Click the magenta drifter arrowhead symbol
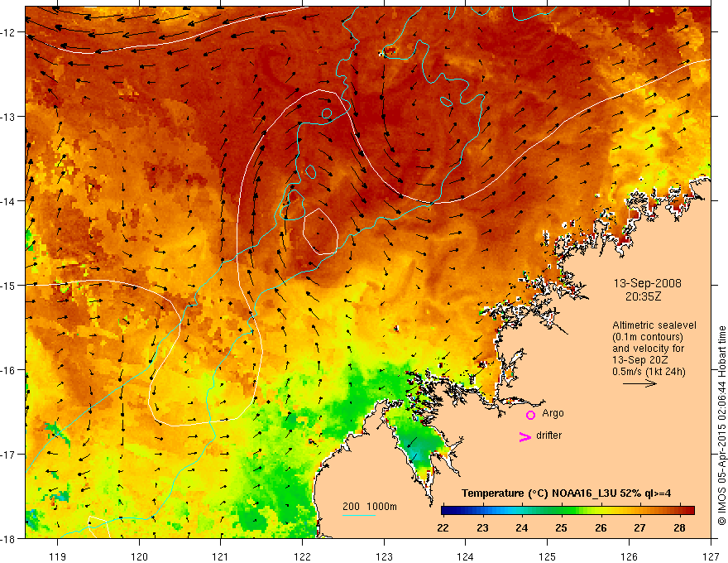Screen dimensions: 728x563 524,436
